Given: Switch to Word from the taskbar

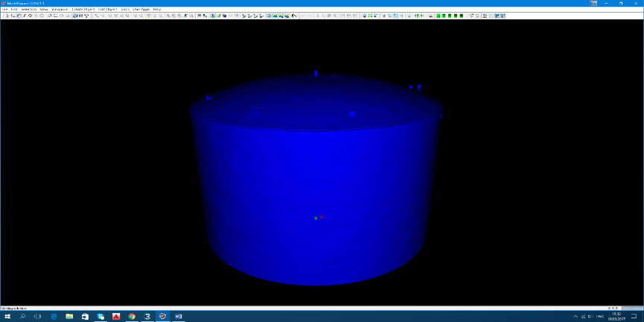Looking at the screenshot, I should pyautogui.click(x=178, y=316).
